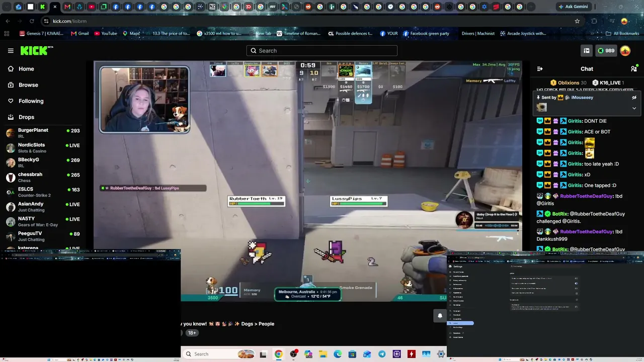The height and width of the screenshot is (362, 644).
Task: Open Chrome extensions puzzle icon
Action: point(594,21)
